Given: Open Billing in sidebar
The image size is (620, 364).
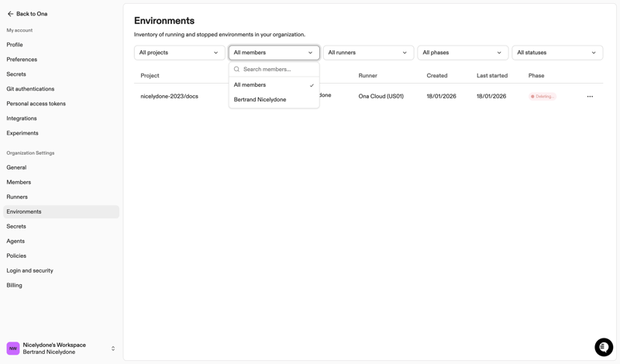Looking at the screenshot, I should coord(61,285).
